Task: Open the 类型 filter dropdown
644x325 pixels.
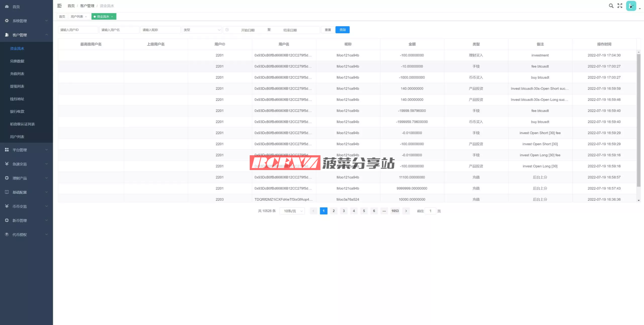Action: coord(202,30)
